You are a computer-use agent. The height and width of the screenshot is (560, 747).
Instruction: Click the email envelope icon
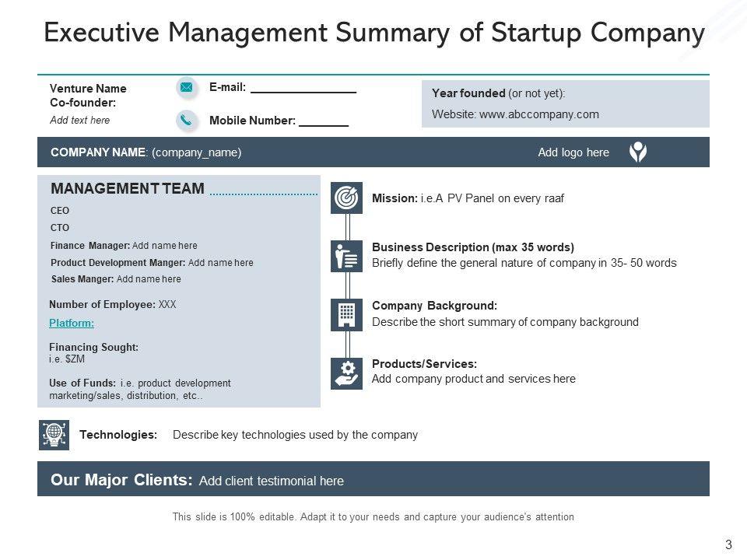[187, 88]
